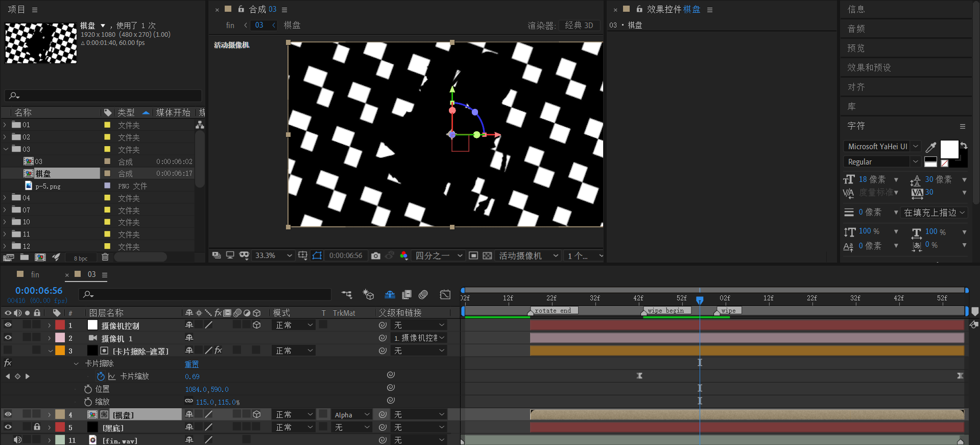Screen dimensions: 980x445
Task: Click the new composition icon
Action: click(x=40, y=257)
